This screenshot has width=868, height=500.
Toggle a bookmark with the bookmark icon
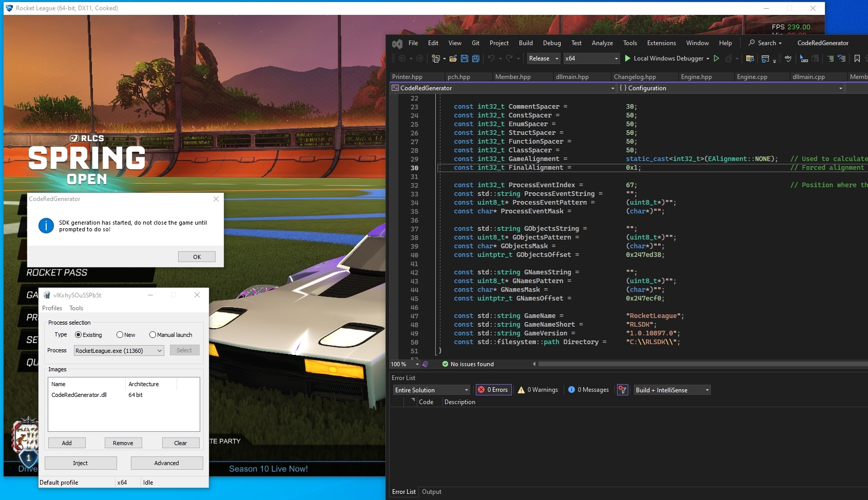857,58
